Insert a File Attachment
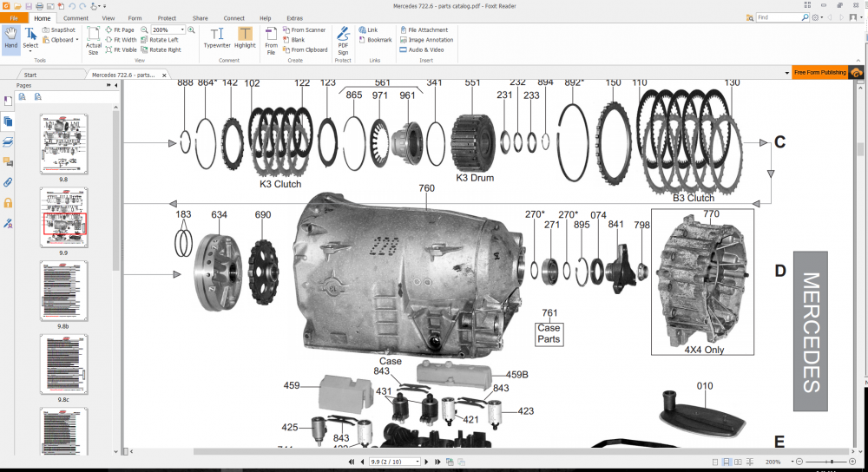This screenshot has width=868, height=472. (x=424, y=29)
